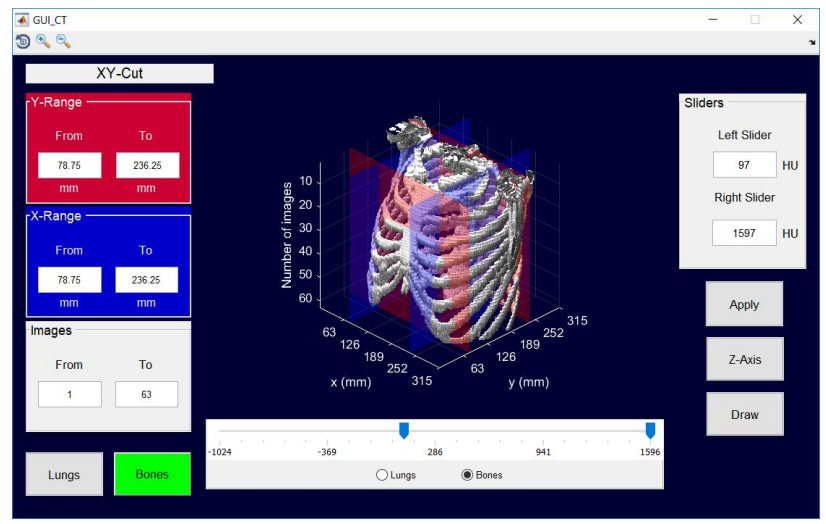This screenshot has height=524, width=826.
Task: Click the right HU slider handle
Action: 650,430
